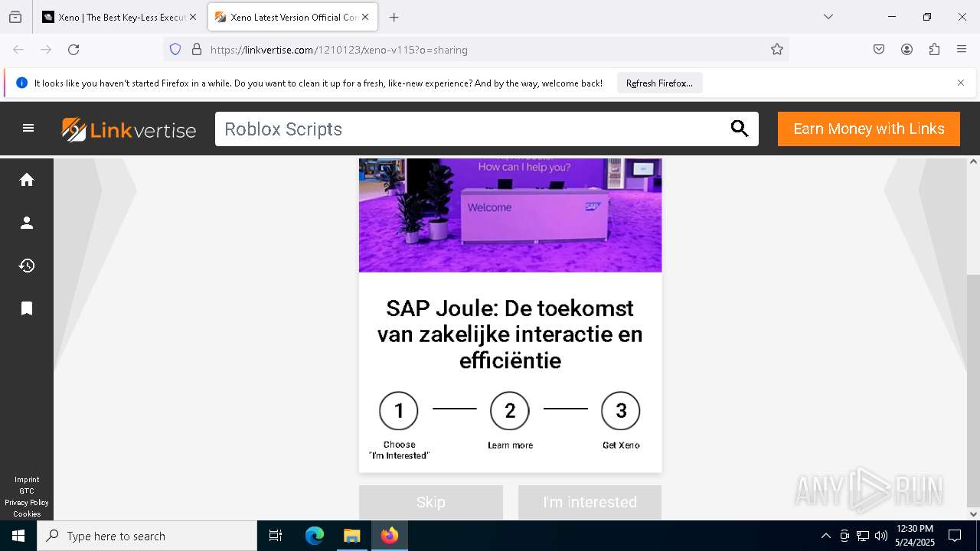
Task: Open the GTC link
Action: (27, 491)
